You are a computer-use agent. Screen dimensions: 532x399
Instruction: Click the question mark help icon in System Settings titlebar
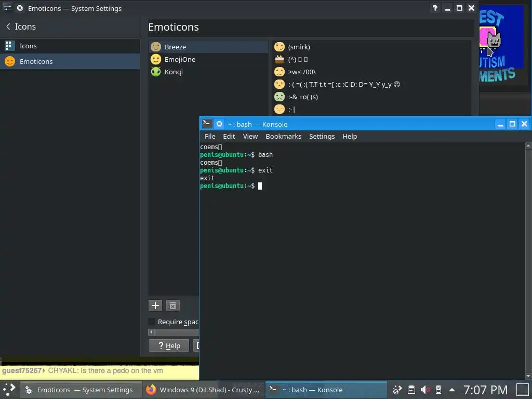tap(435, 8)
